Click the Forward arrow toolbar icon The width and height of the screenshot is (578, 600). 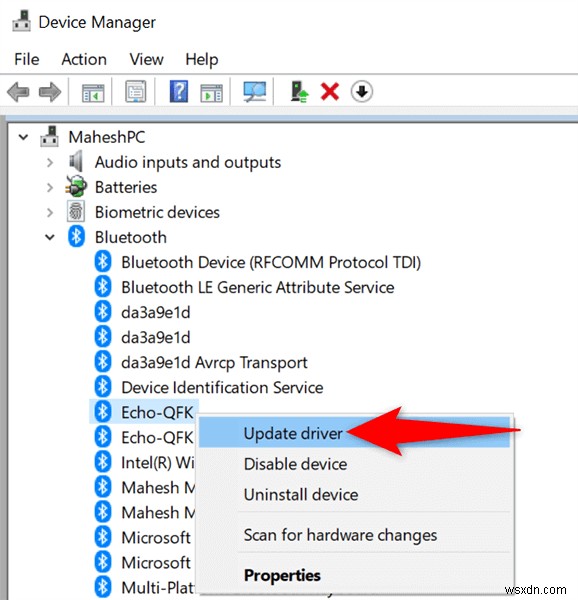pos(50,92)
